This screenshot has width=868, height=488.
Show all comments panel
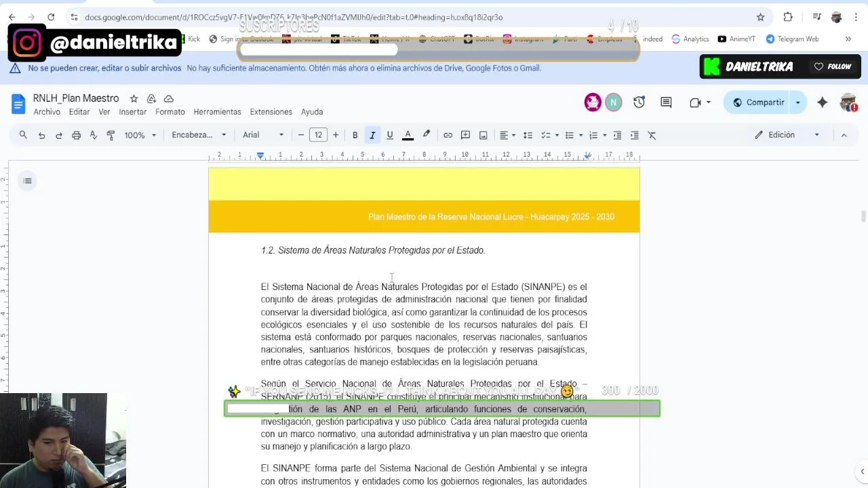[x=666, y=102]
